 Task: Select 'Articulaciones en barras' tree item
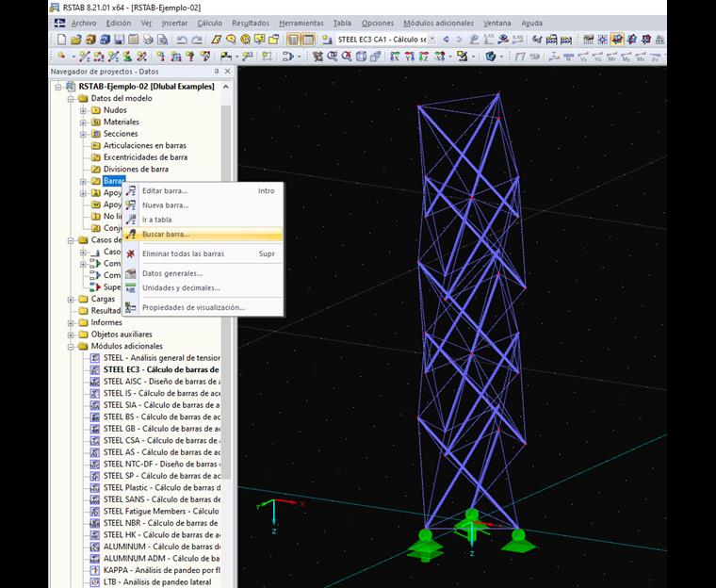click(144, 145)
